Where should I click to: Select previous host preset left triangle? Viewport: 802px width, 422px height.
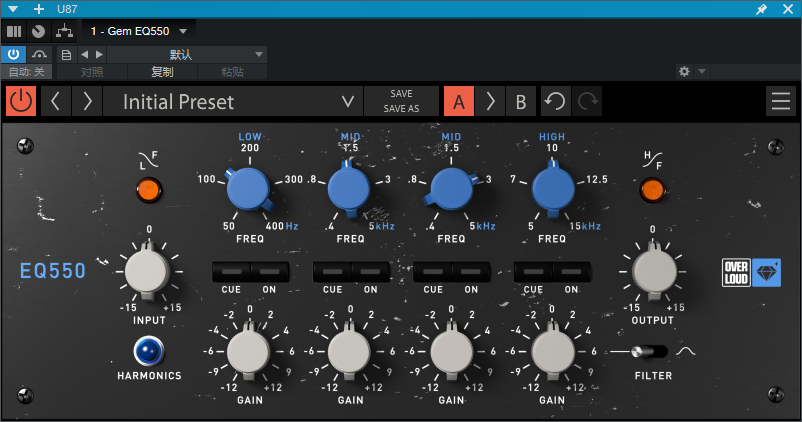84,54
